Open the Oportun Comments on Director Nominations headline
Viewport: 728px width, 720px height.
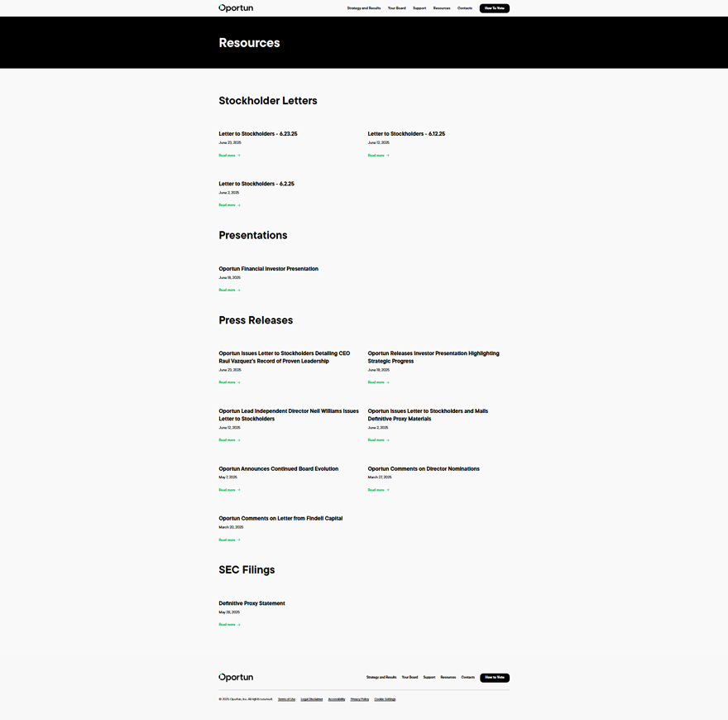(x=424, y=469)
